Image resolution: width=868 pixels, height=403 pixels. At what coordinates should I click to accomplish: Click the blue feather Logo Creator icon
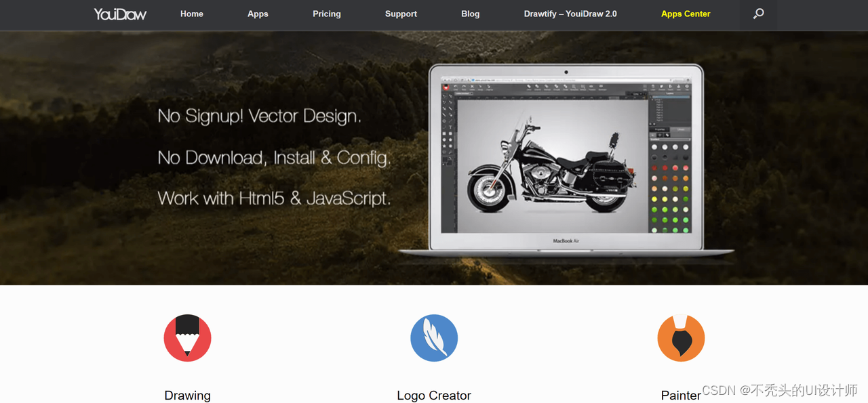434,337
